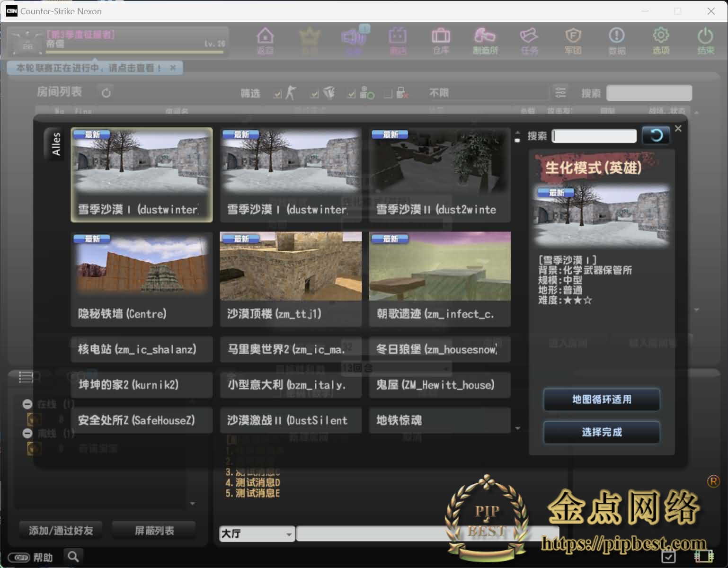Click the battery-shaped icon at bottom right
This screenshot has height=568, width=728.
[704, 556]
